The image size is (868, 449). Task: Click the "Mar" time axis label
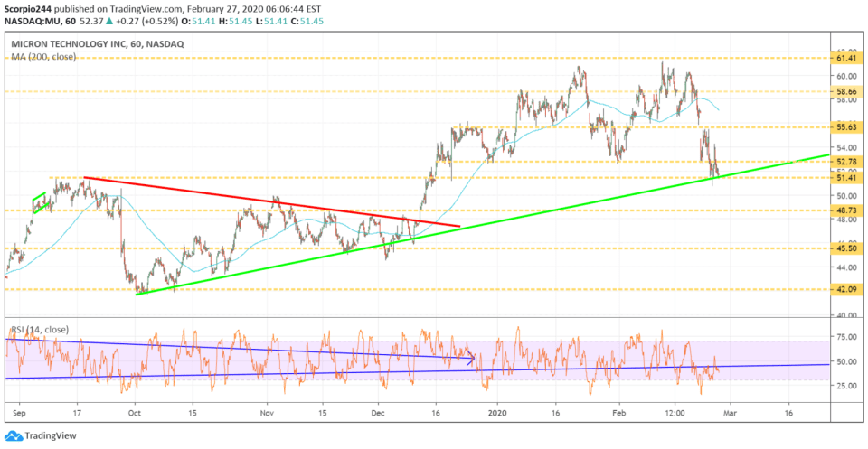(x=730, y=413)
